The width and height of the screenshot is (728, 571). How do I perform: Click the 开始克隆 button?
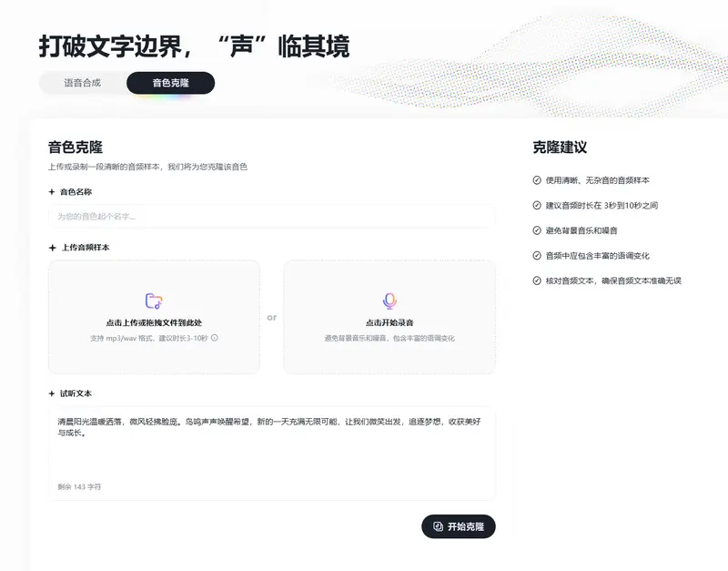pos(458,526)
